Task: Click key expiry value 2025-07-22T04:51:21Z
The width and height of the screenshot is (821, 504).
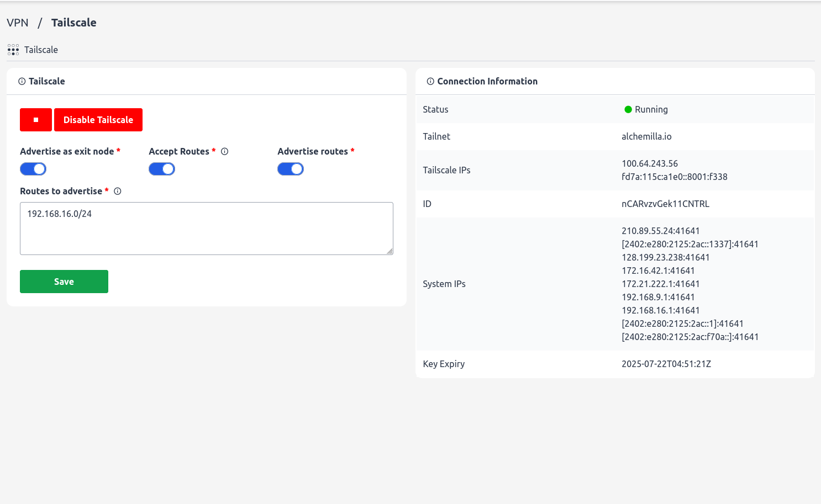Action: [666, 364]
